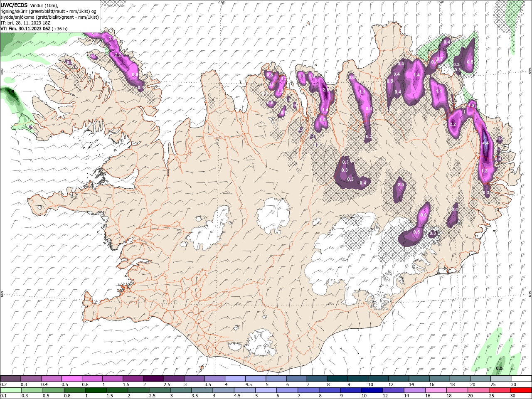Pick the dark green swatch between 1 and 1.5 on green scale
532x399 pixels.
point(96,390)
